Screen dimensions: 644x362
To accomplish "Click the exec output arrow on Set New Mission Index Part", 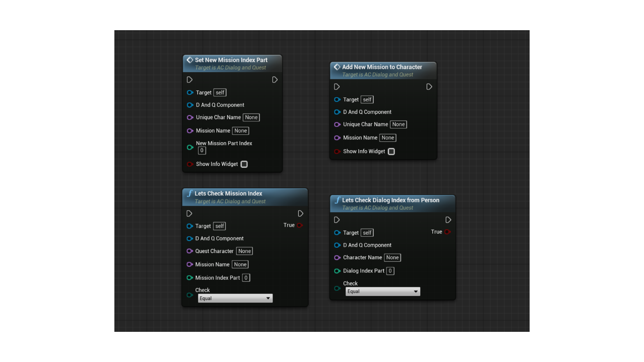I will click(275, 80).
